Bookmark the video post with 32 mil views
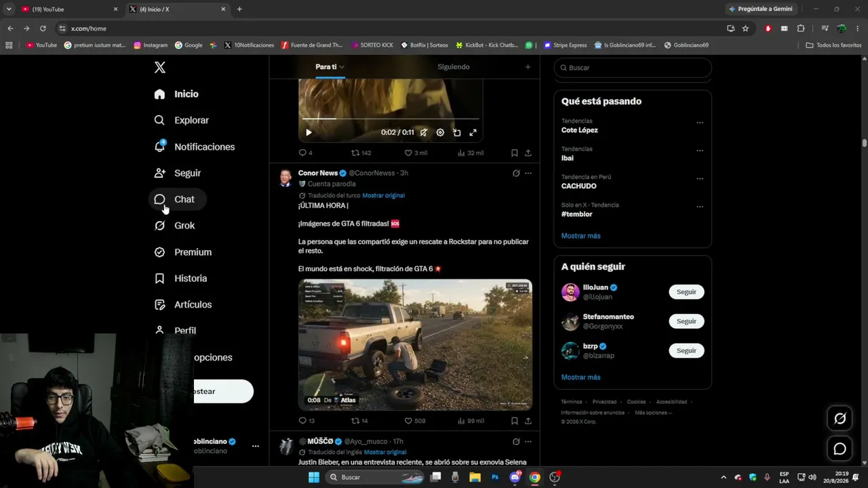The height and width of the screenshot is (488, 868). tap(514, 153)
